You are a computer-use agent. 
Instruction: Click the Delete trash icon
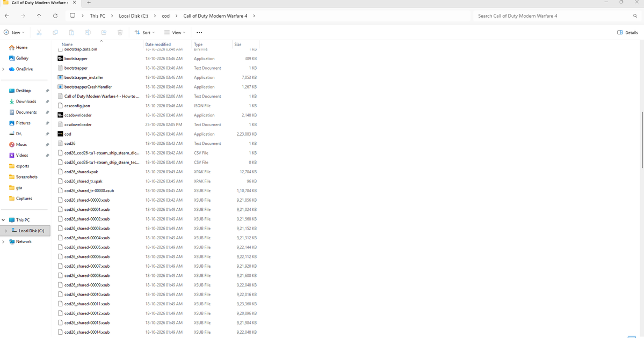(x=120, y=32)
